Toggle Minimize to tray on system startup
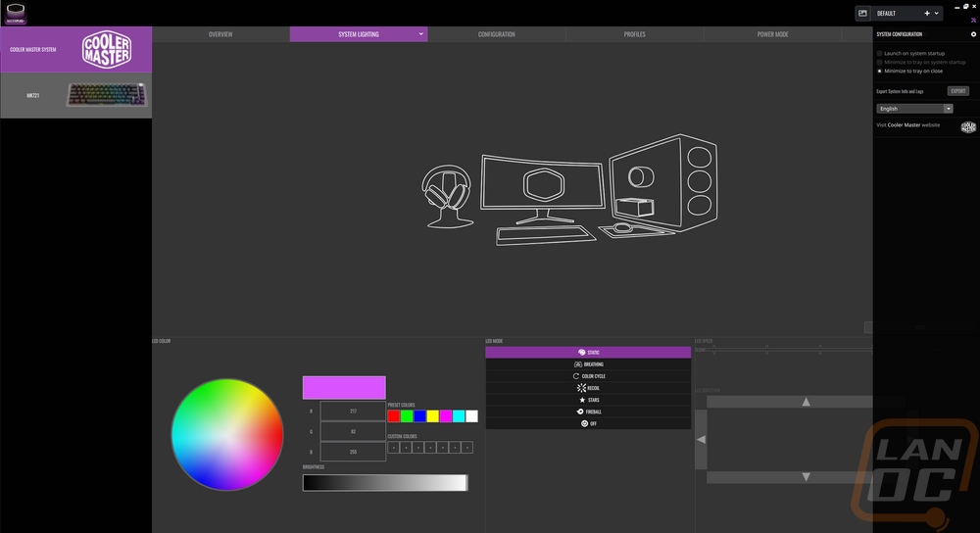Screen dimensions: 980x533 [x=879, y=63]
